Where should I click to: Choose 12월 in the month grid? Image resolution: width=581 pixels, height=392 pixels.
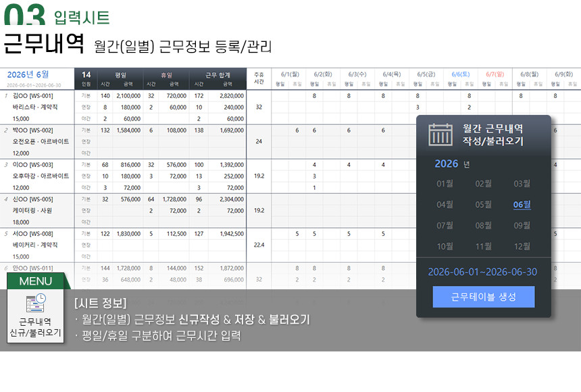pos(522,246)
